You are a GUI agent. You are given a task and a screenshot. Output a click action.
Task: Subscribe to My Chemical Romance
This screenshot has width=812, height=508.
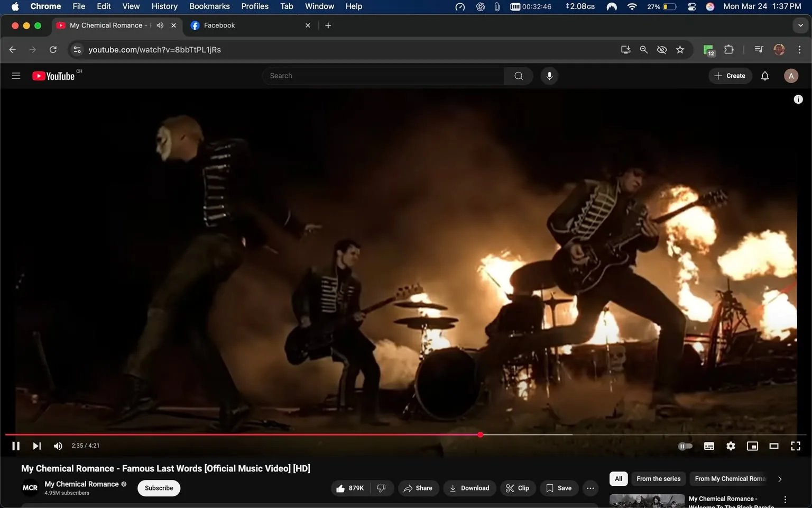point(158,488)
